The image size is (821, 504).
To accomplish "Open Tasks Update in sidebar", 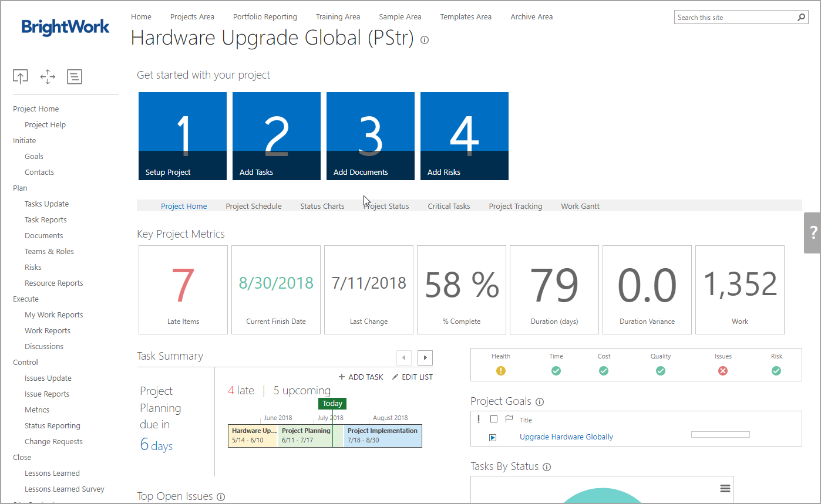I will (46, 204).
